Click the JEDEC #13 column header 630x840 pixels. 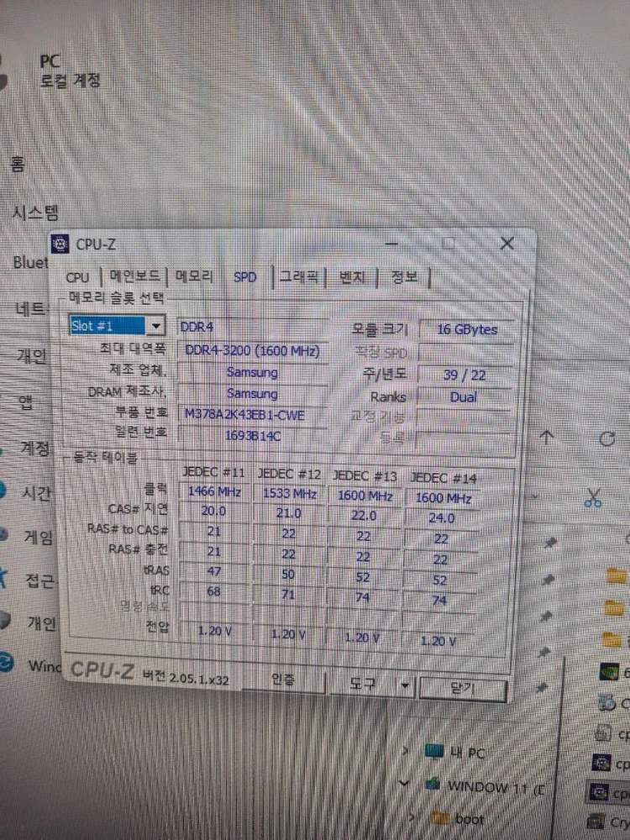365,476
